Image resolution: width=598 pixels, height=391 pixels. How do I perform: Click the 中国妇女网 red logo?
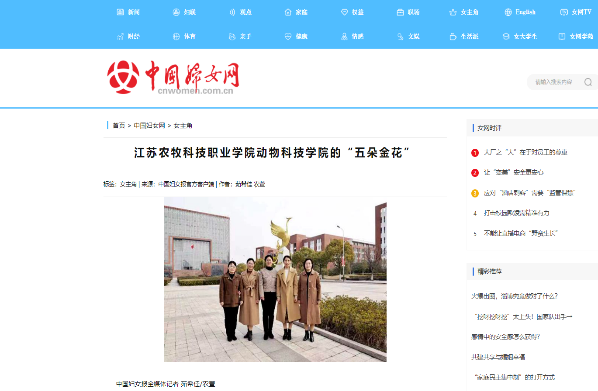173,77
